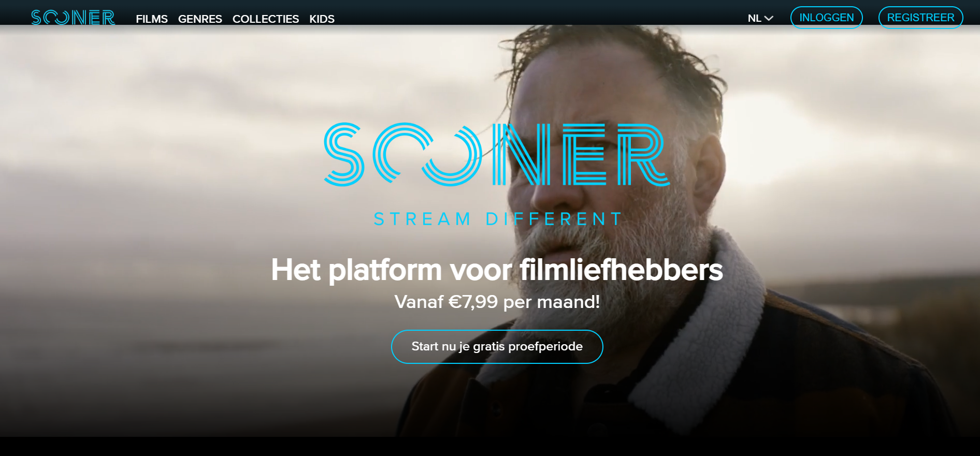Screen dimensions: 980x456
Task: Click the Vanaf €7,99 per maand text
Action: (497, 302)
